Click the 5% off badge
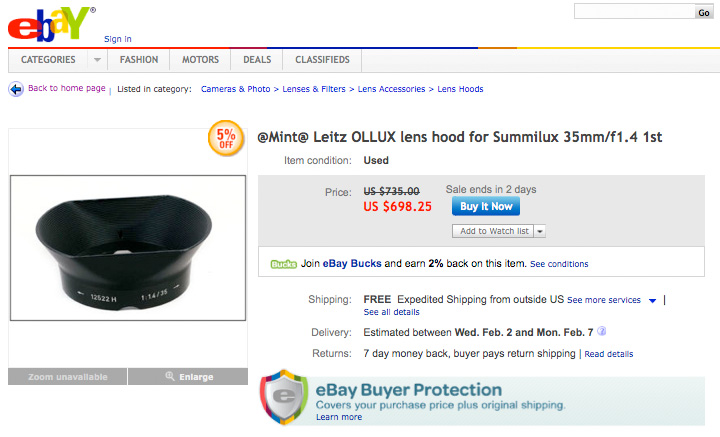Viewport: 720px width, 437px height. coord(226,138)
